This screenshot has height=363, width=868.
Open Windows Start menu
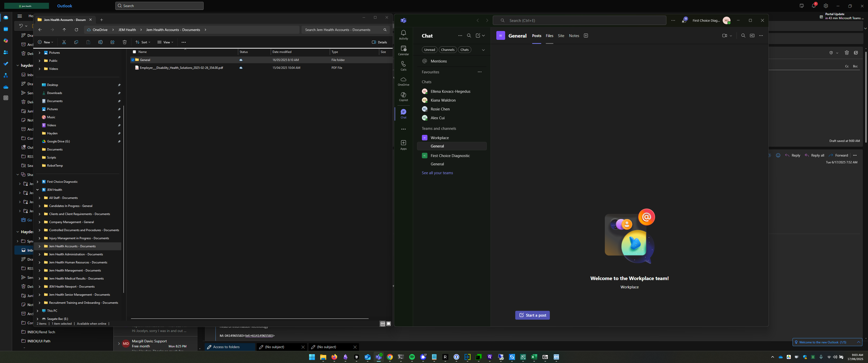point(312,357)
